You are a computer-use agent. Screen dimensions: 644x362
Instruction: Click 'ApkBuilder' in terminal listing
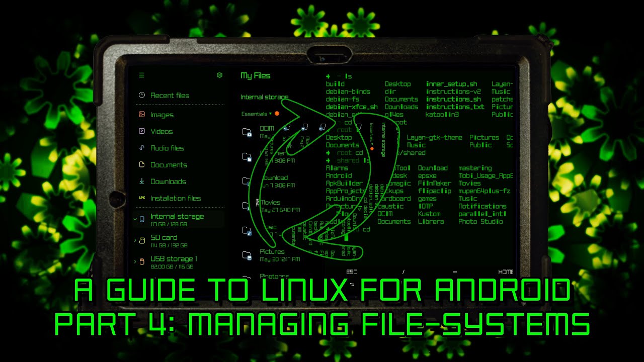(344, 183)
